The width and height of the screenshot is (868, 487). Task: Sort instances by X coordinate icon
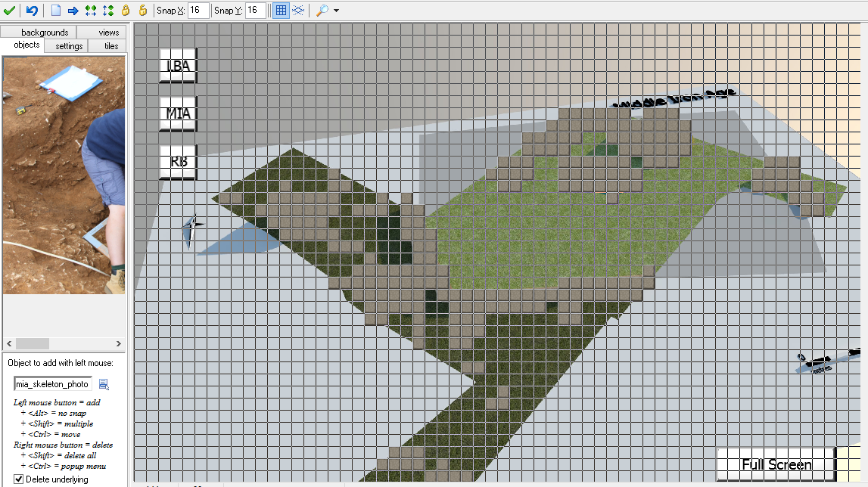(x=91, y=11)
